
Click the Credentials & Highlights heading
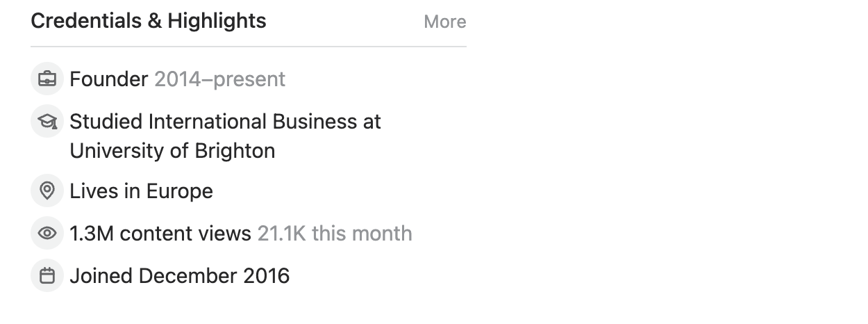(148, 21)
